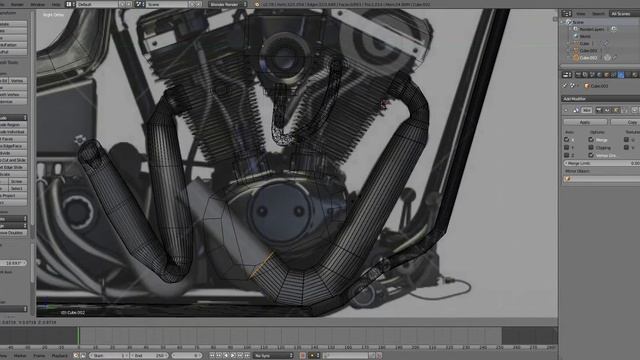Viewport: 640px width, 360px height.
Task: Open the Material properties tab icon
Action: tap(635, 75)
